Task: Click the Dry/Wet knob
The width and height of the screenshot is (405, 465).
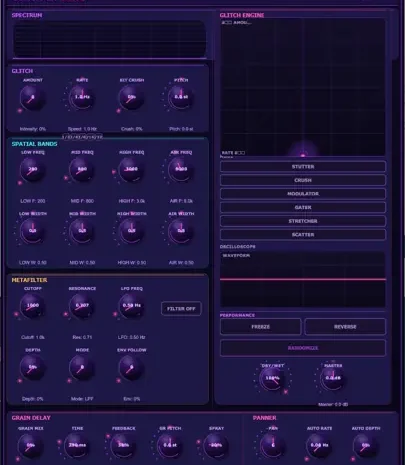Action: pos(272,378)
